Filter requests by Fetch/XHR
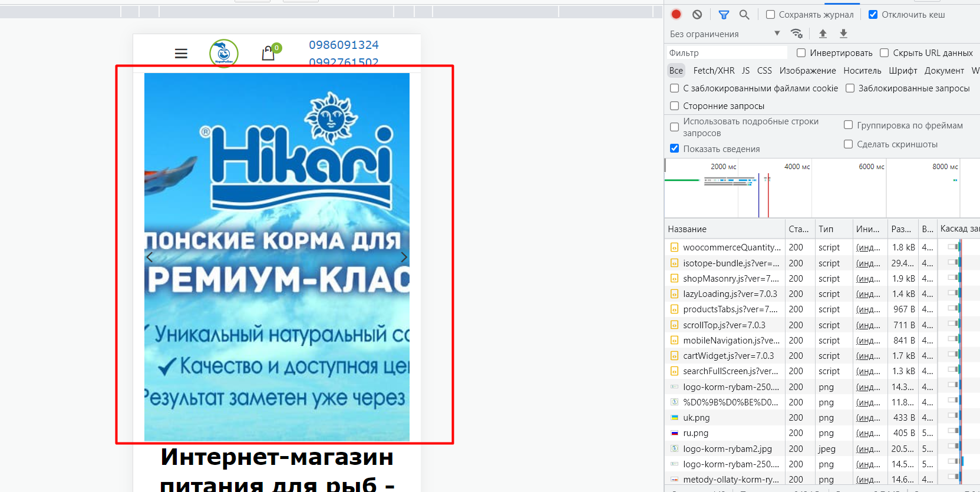 (714, 71)
